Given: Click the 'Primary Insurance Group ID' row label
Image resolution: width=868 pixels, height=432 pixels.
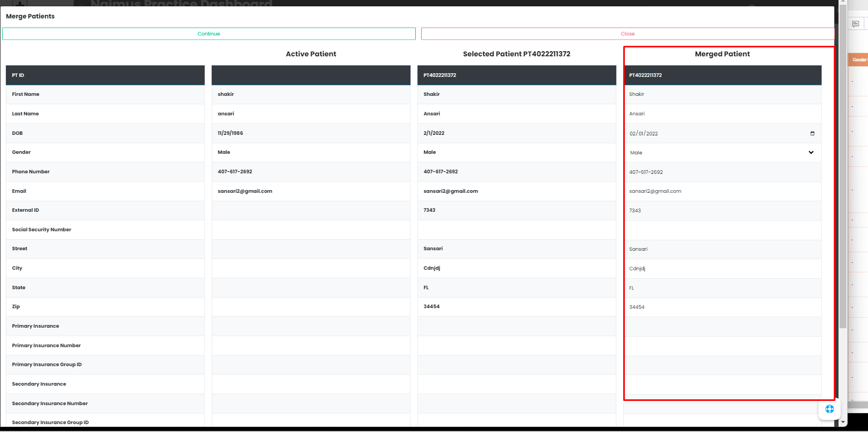Looking at the screenshot, I should point(47,365).
